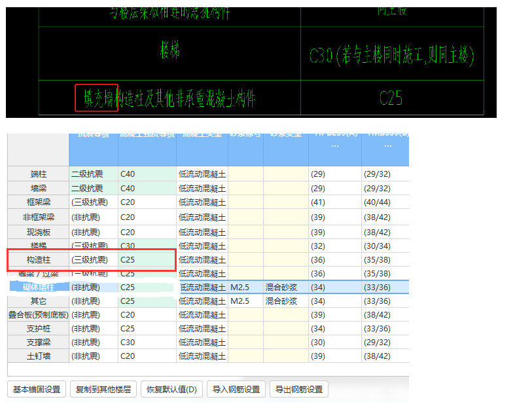Click the 复制到其他楼层 button

[x=103, y=389]
